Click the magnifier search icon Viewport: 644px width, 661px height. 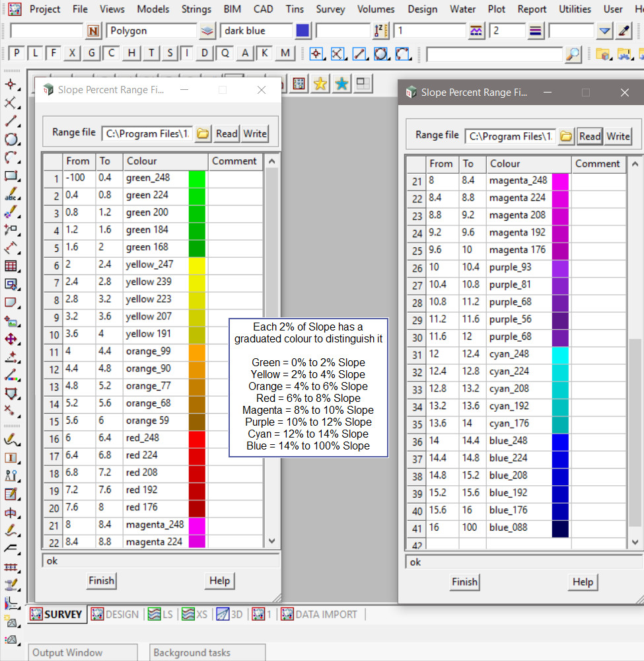tap(573, 54)
